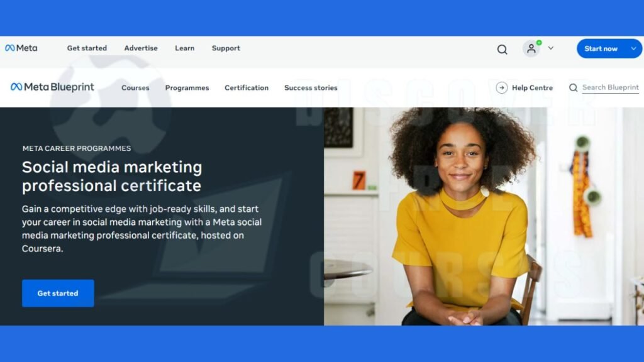644x362 pixels.
Task: Click the Help Centre link
Action: click(x=532, y=87)
